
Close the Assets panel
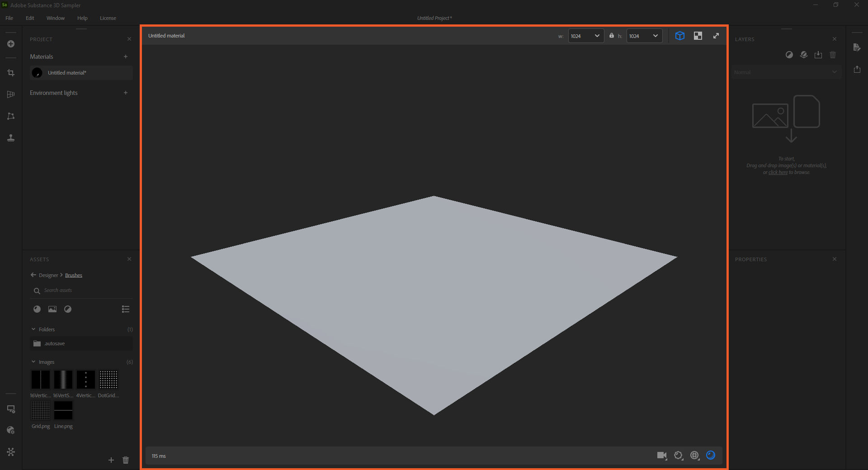click(129, 259)
